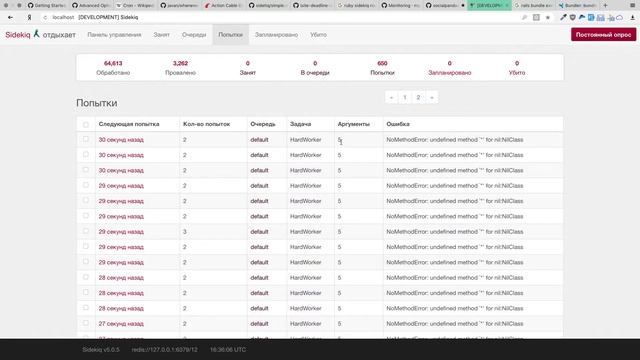Toggle the select-all checkbox in table header
640x360 pixels.
pyautogui.click(x=86, y=124)
